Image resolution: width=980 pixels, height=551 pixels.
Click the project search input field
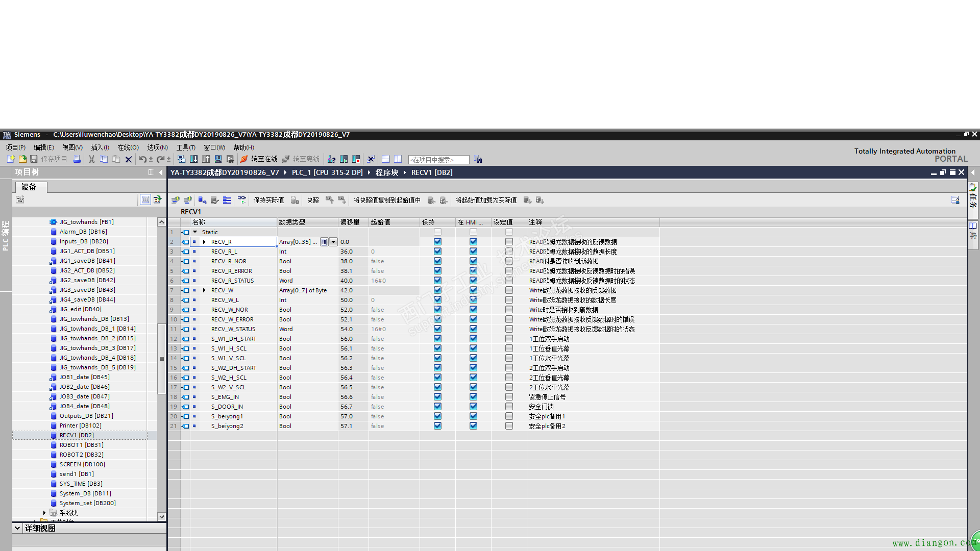438,160
